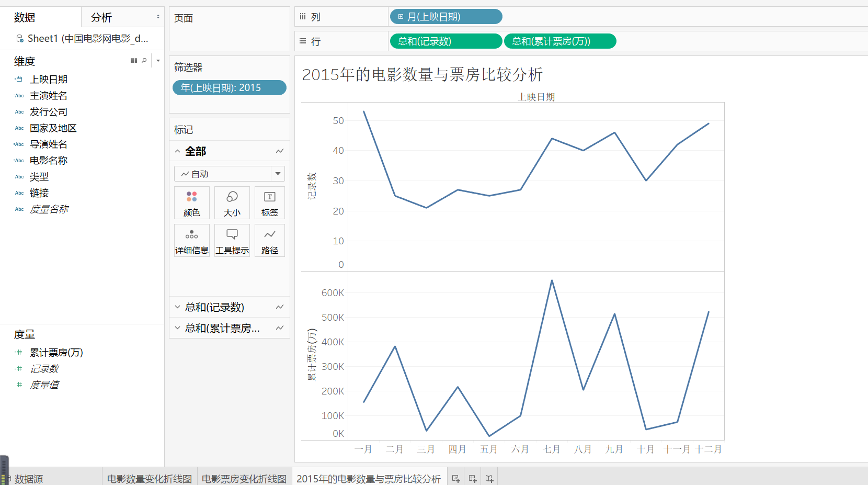Screen dimensions: 868x485
Task: Open the 电影数量变化折线图 sheet tab
Action: [150, 479]
